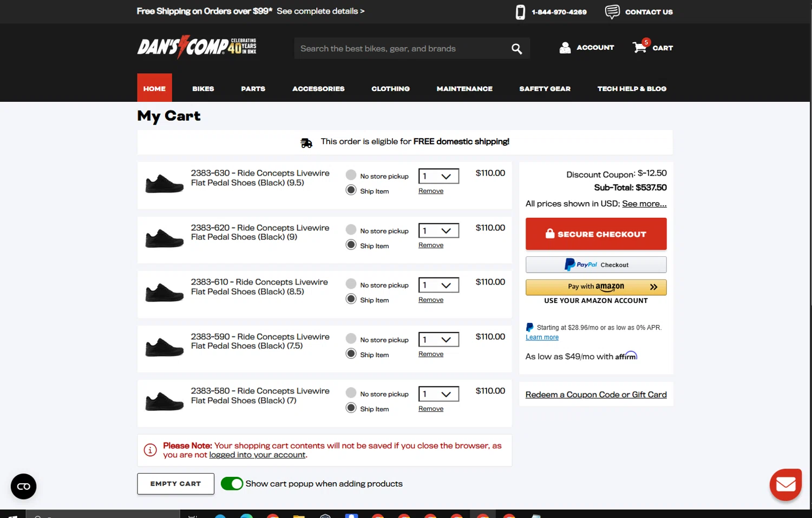Click the small PayPal icon beside monthly financing
Viewport: 812px width, 518px height.
click(x=530, y=327)
